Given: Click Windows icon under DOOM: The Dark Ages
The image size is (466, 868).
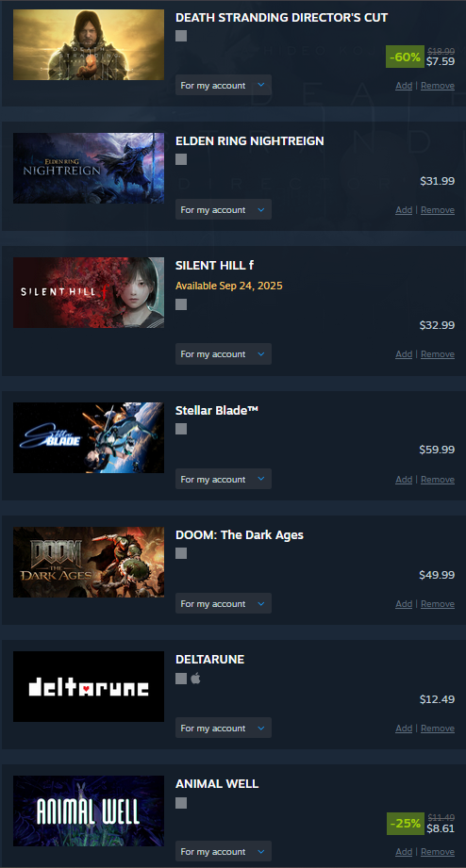Looking at the screenshot, I should (x=181, y=553).
